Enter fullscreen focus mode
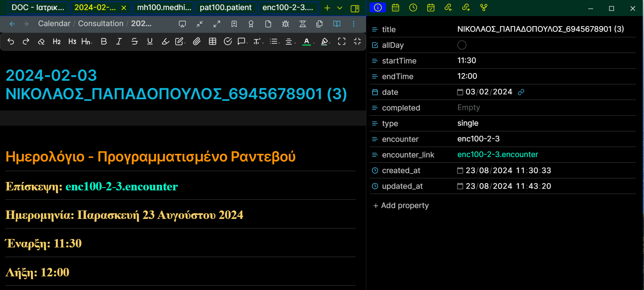The width and height of the screenshot is (644, 290). pyautogui.click(x=341, y=41)
